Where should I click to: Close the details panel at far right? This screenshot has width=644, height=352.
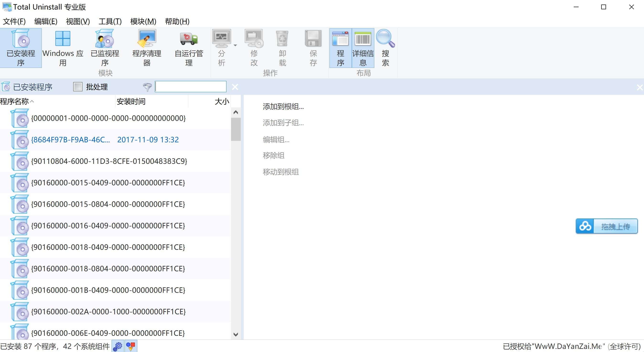point(639,87)
